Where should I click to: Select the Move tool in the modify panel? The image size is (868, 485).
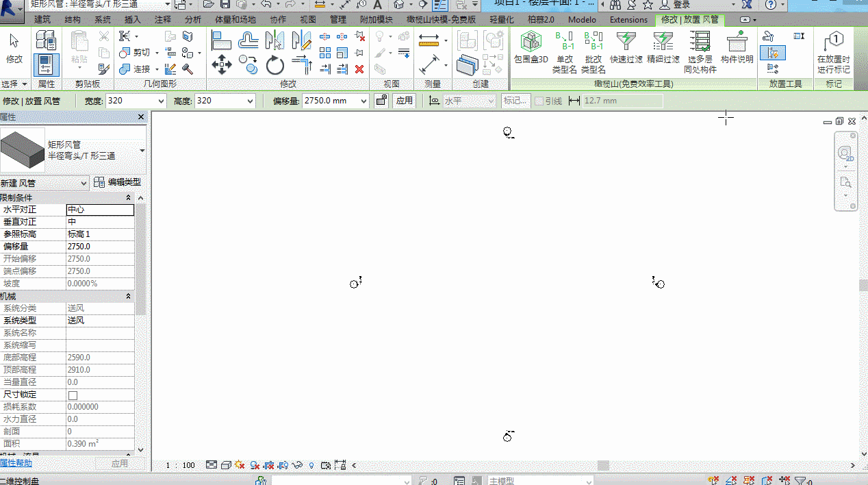(221, 66)
